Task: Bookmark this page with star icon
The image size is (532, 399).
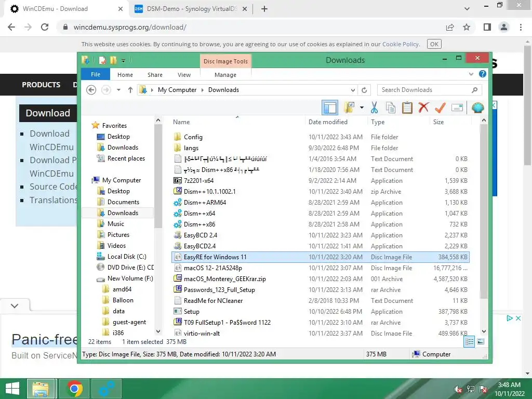Action: coord(467,27)
